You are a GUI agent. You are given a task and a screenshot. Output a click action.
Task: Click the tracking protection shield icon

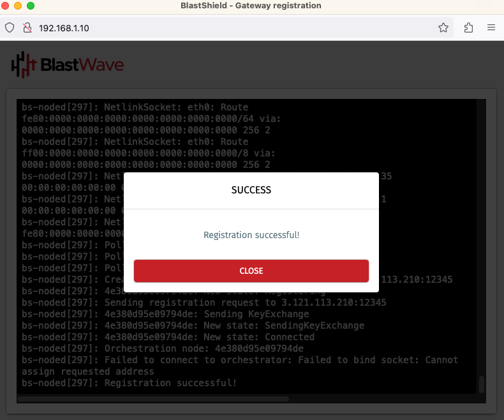click(x=10, y=28)
